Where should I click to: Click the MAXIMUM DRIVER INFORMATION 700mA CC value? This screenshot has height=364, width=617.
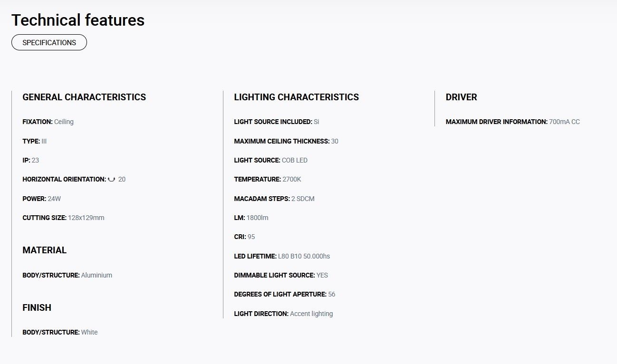[564, 122]
